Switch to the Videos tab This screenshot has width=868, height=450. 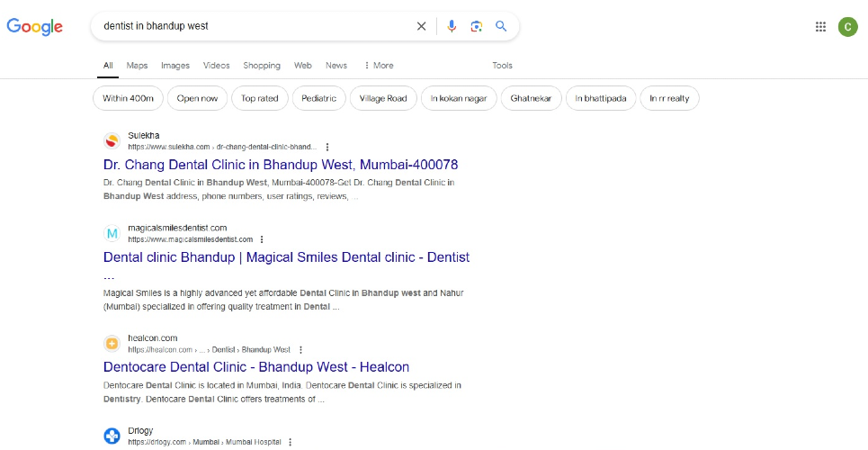pyautogui.click(x=217, y=66)
